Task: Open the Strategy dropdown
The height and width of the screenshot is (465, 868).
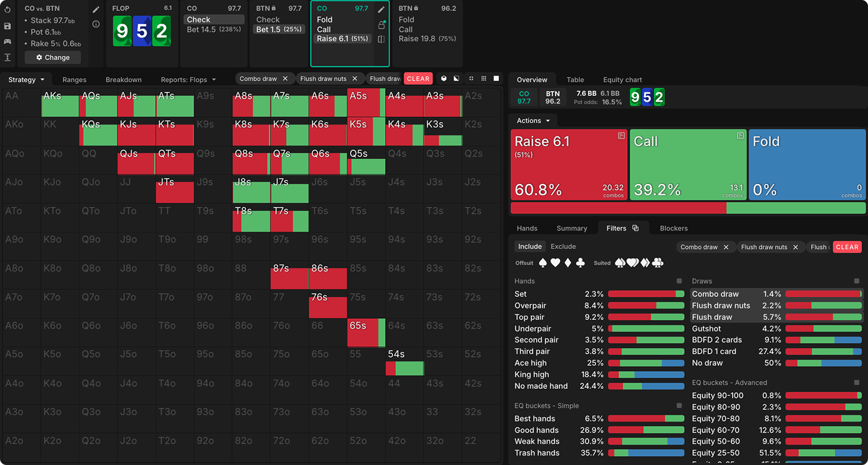Action: 26,80
